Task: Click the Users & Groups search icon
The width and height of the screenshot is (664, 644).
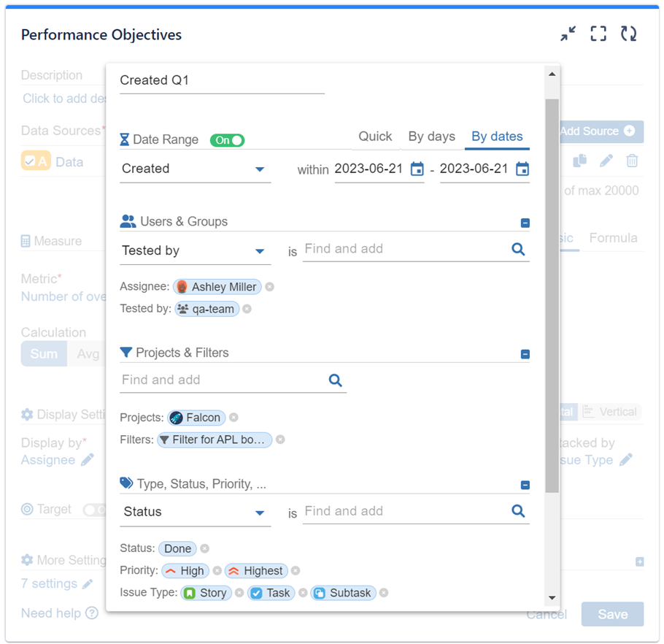Action: click(x=518, y=249)
